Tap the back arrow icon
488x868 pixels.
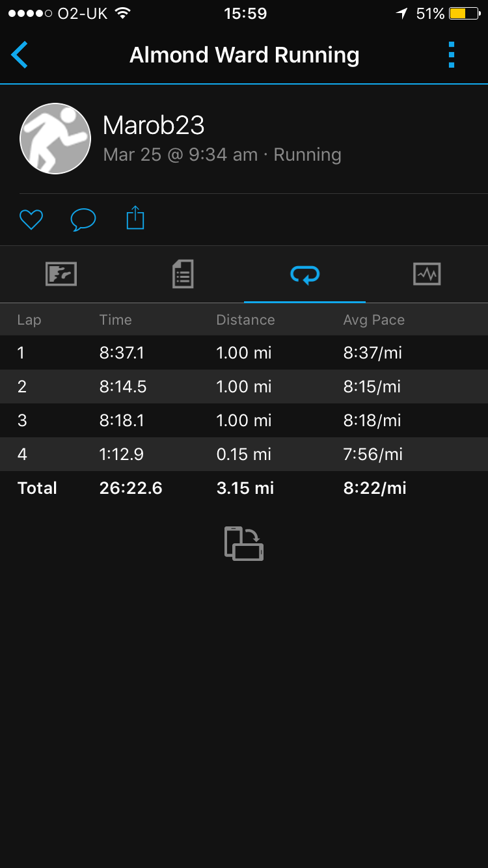(x=20, y=55)
